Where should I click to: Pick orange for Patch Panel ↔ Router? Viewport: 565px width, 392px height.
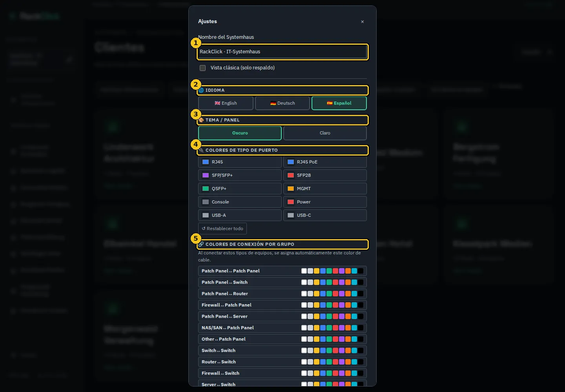coord(348,294)
